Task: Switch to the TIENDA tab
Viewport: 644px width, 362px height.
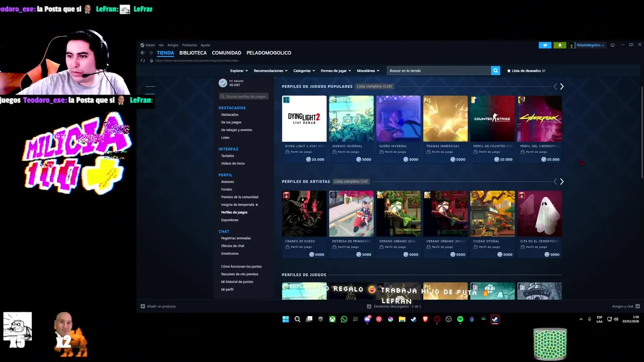Action: click(165, 53)
